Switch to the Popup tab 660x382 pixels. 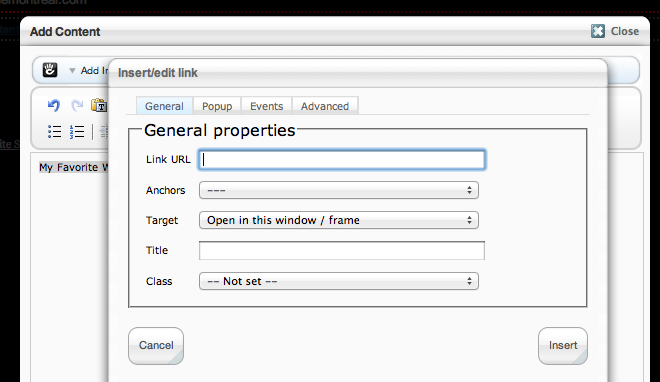[x=217, y=106]
